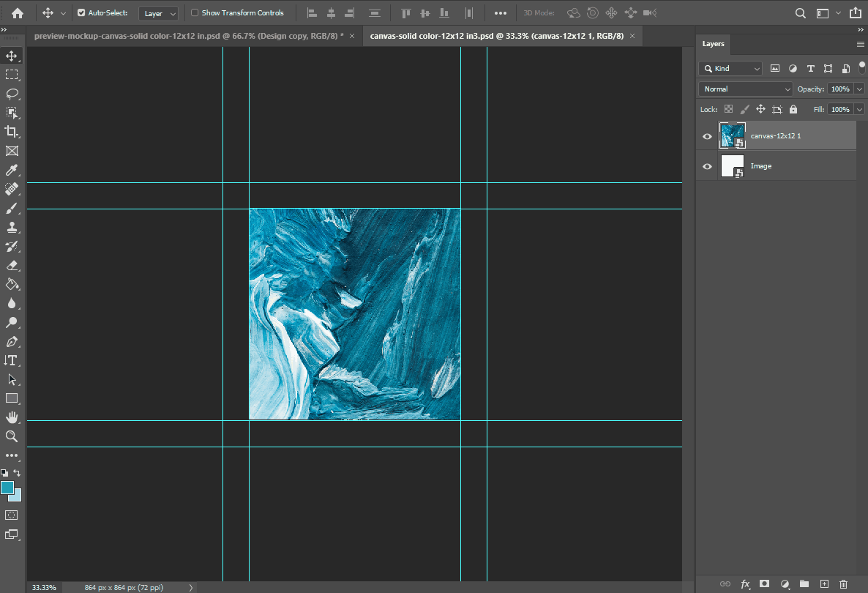Open more align options ellipsis

tap(501, 12)
